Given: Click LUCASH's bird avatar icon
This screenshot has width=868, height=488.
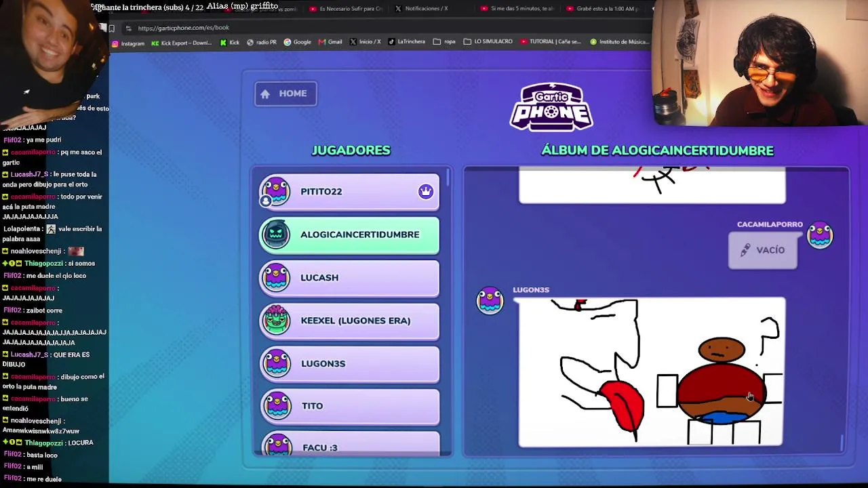Looking at the screenshot, I should (x=276, y=278).
